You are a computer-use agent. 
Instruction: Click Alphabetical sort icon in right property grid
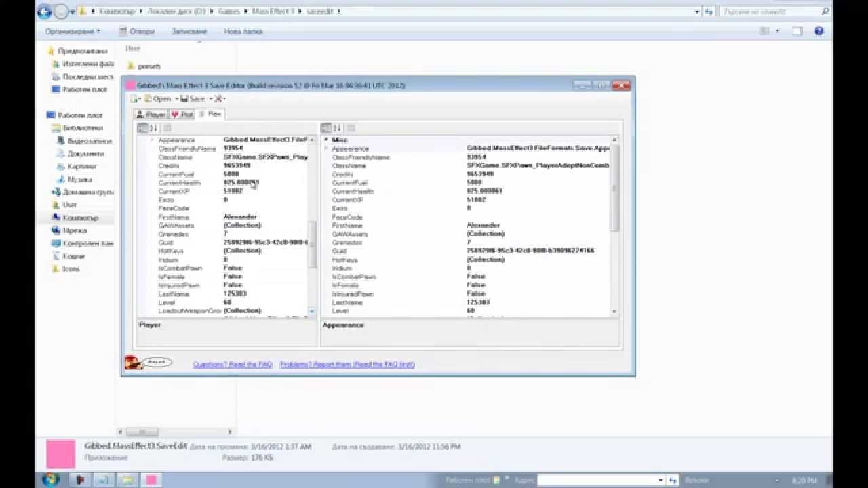point(337,128)
